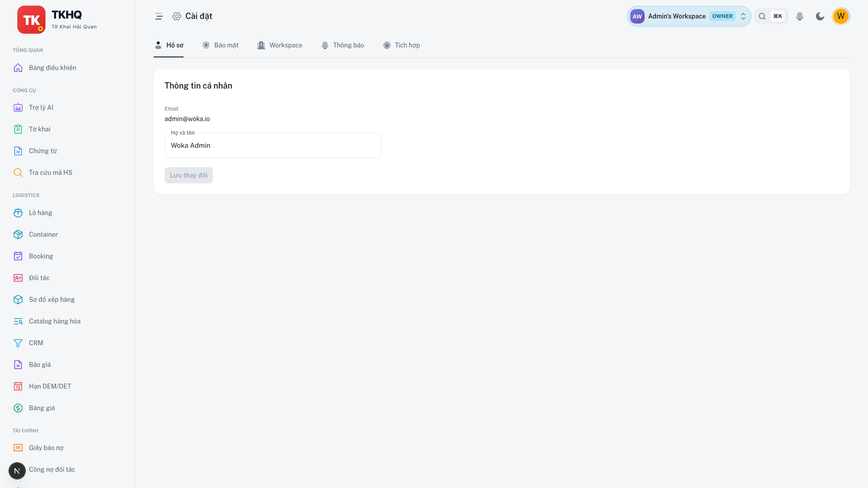Viewport: 868px width, 488px height.
Task: Go to the Thông báo tab
Action: 342,45
